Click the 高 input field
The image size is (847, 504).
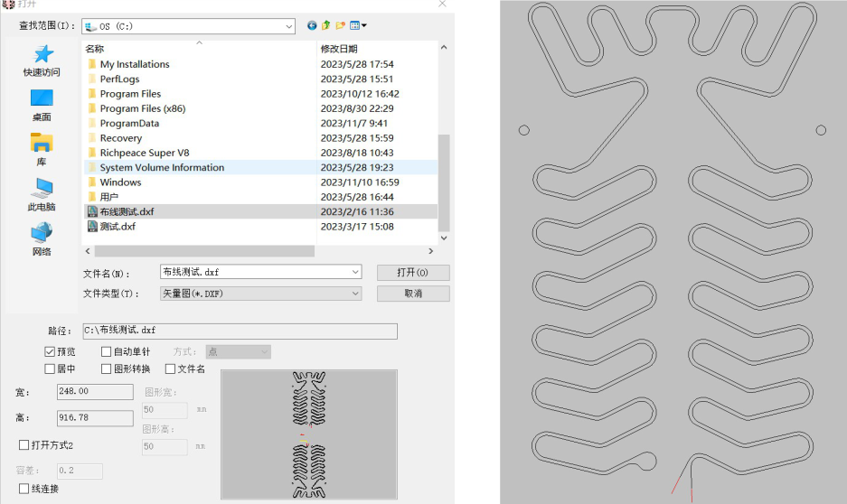point(95,417)
